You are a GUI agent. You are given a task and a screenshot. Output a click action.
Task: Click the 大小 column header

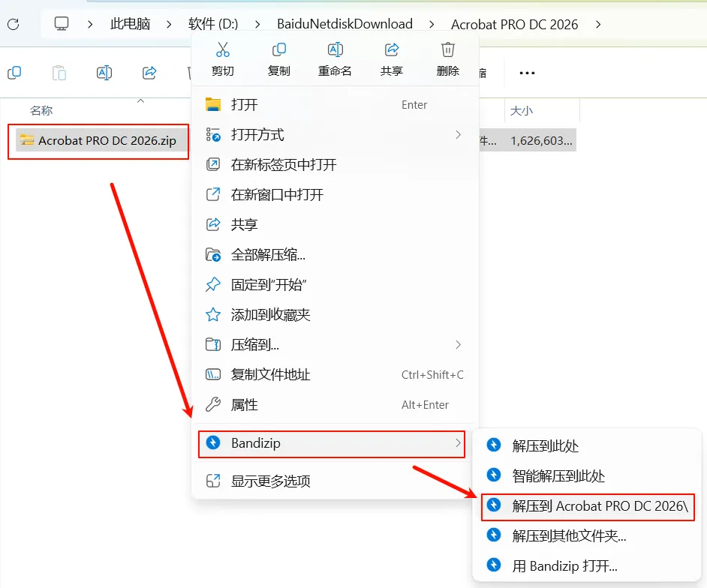pos(521,111)
